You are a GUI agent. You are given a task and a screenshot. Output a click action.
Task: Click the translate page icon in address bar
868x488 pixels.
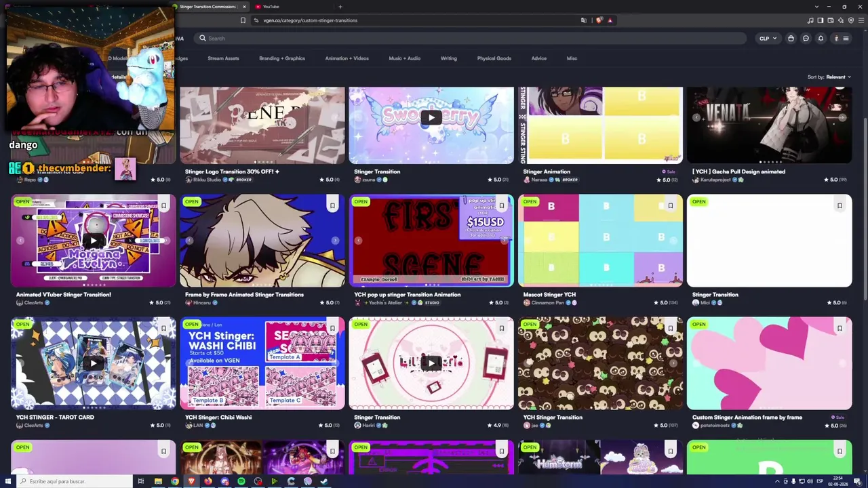583,20
